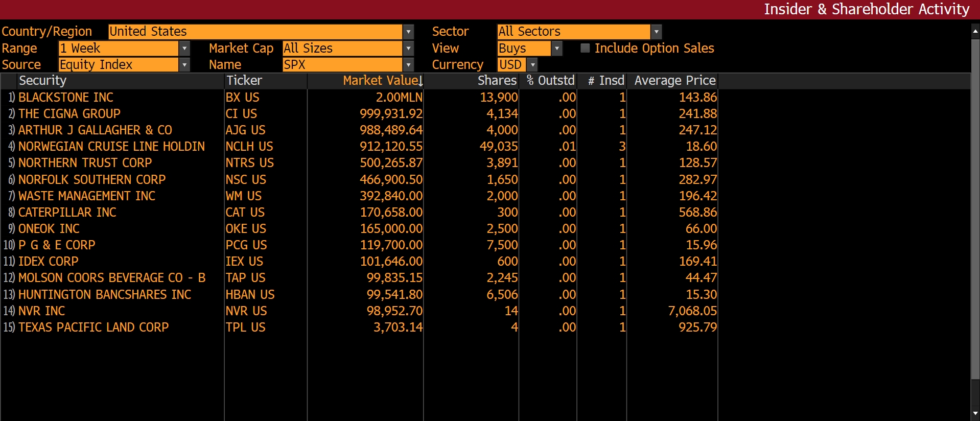Sort by the Market Value column header

pyautogui.click(x=381, y=81)
